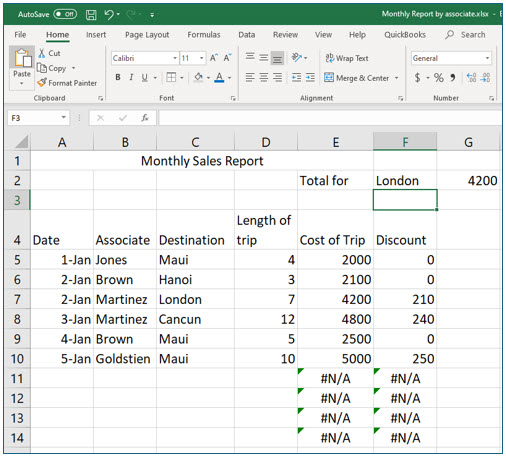Viewport: 506px width, 456px height.
Task: Click Middle Align icon
Action: pyautogui.click(x=264, y=57)
